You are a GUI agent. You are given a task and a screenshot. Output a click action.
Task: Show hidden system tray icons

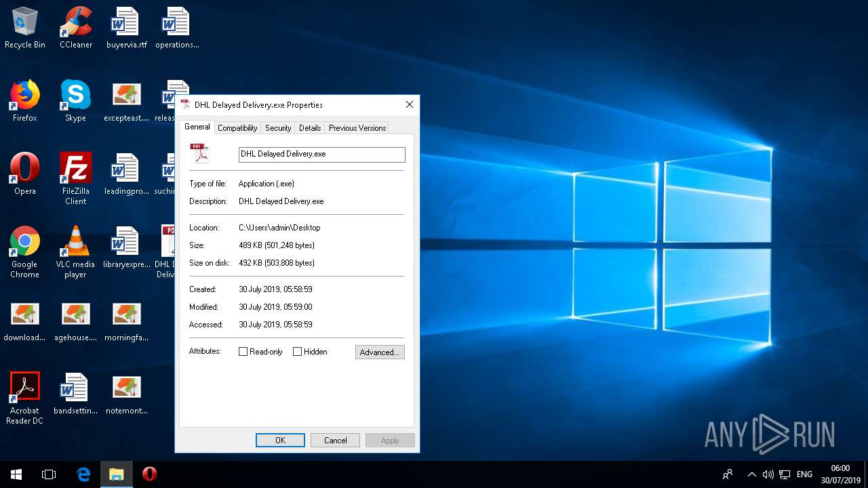[751, 474]
